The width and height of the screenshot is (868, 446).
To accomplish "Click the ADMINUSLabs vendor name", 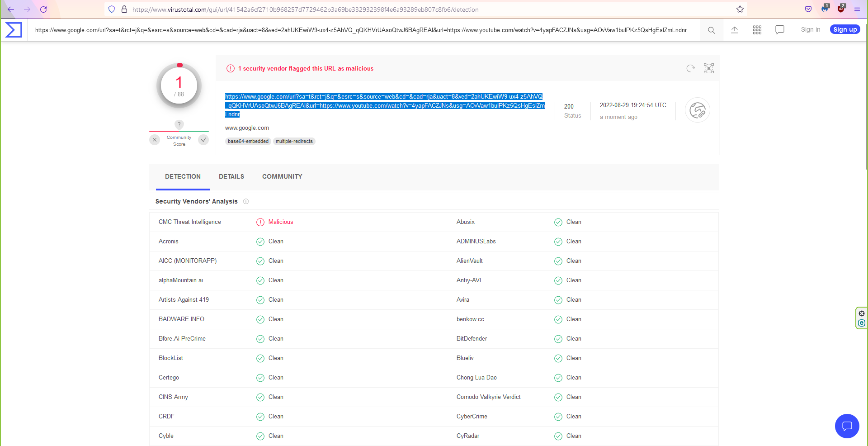I will (x=476, y=242).
